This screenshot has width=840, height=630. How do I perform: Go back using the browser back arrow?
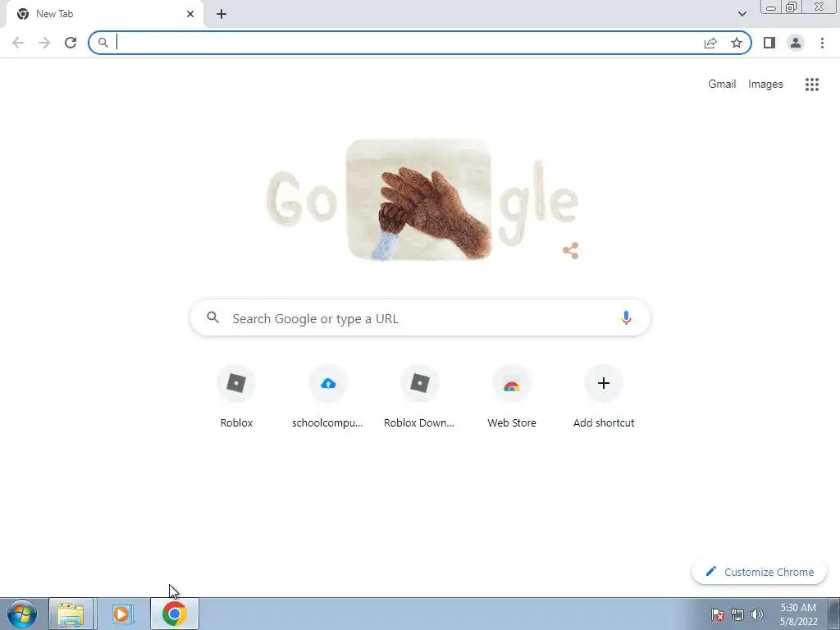18,43
